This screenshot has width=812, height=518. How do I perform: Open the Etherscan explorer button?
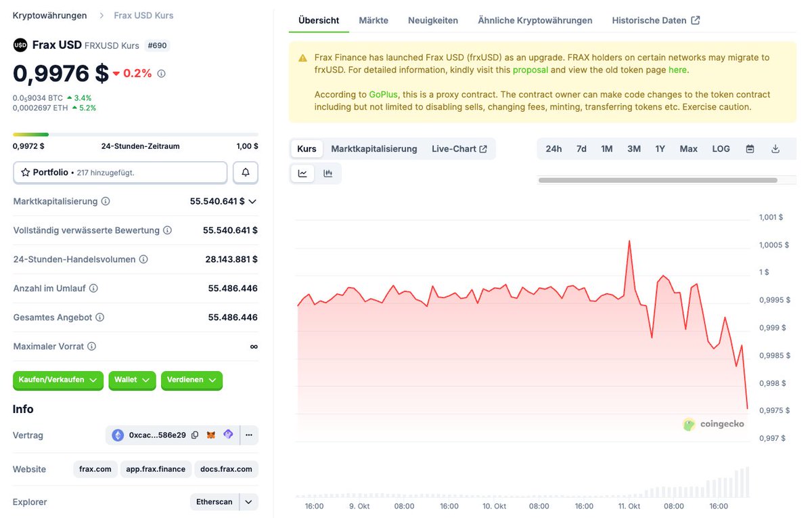click(x=215, y=502)
